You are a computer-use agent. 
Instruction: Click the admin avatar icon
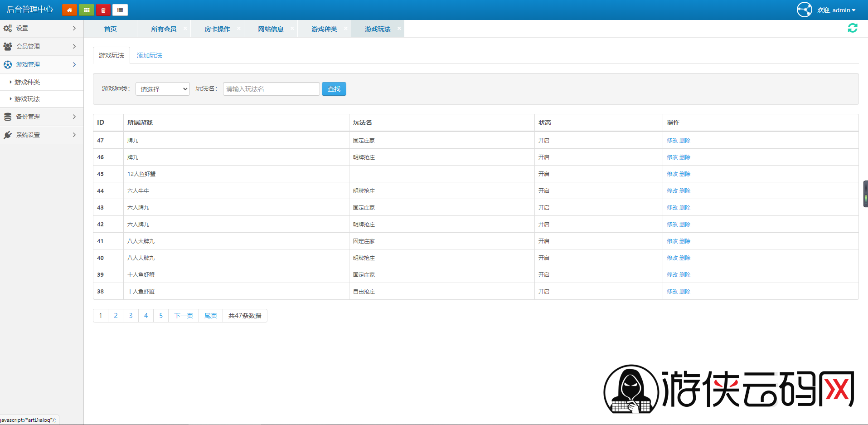point(805,10)
